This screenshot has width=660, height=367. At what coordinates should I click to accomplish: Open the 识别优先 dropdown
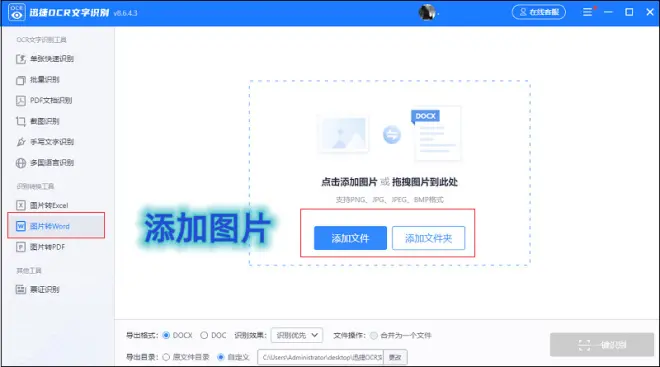click(x=297, y=335)
